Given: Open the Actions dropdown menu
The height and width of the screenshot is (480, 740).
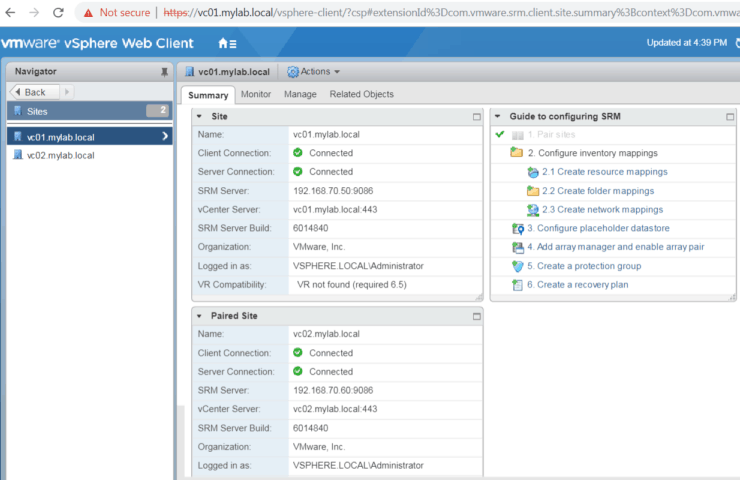Looking at the screenshot, I should coord(314,72).
